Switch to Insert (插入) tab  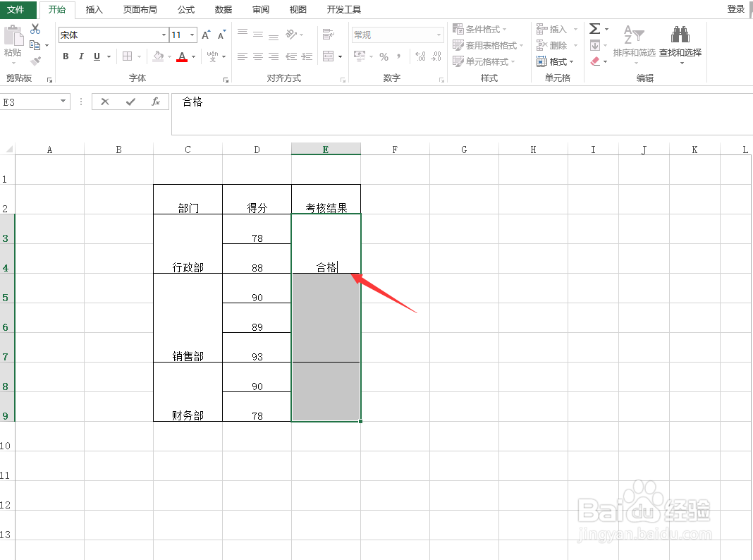click(x=94, y=10)
